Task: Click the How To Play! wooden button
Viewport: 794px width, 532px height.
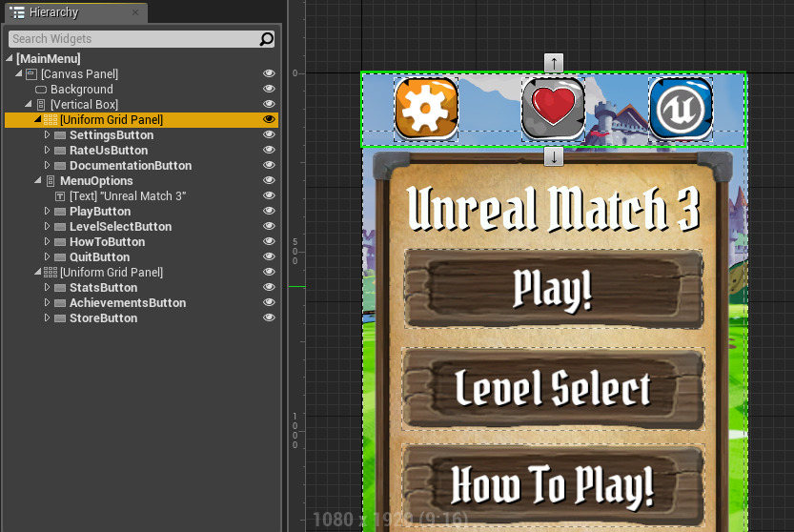Action: [553, 485]
